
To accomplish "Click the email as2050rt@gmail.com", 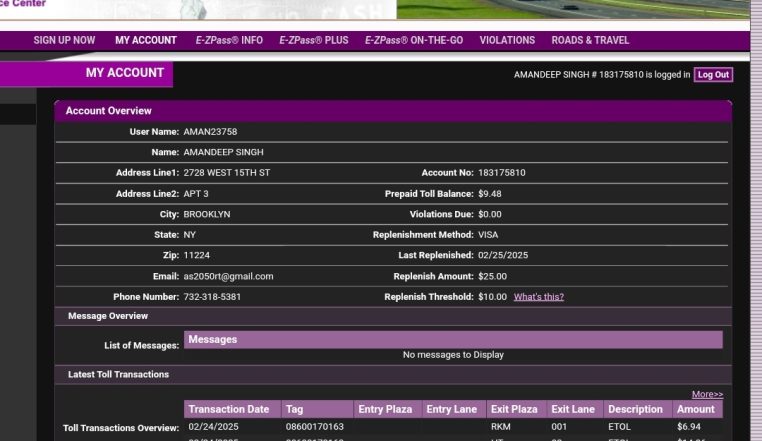I will click(x=228, y=276).
